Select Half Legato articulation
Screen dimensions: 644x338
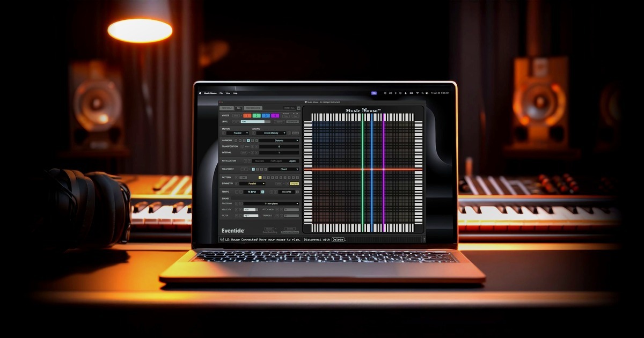coord(276,161)
